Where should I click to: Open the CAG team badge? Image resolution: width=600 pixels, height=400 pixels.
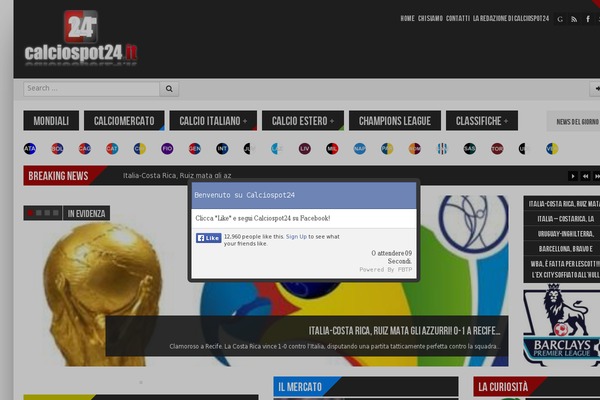[x=85, y=149]
